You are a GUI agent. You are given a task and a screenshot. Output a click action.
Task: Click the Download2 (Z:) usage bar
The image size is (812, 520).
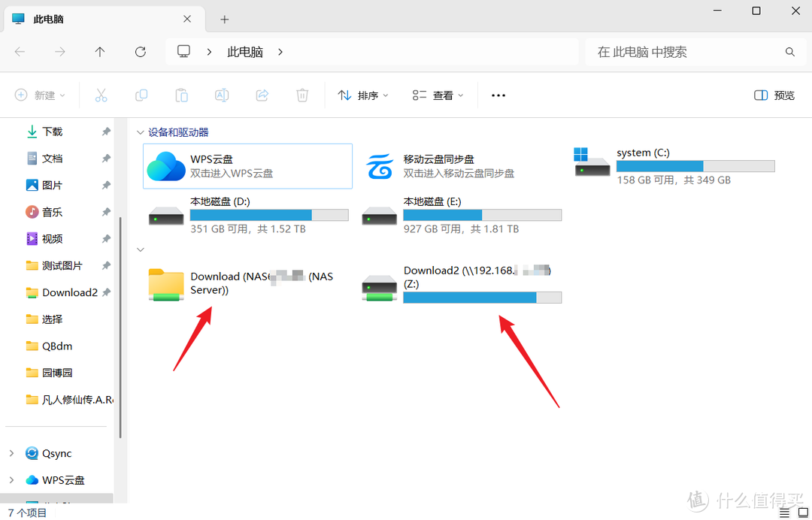tap(482, 298)
